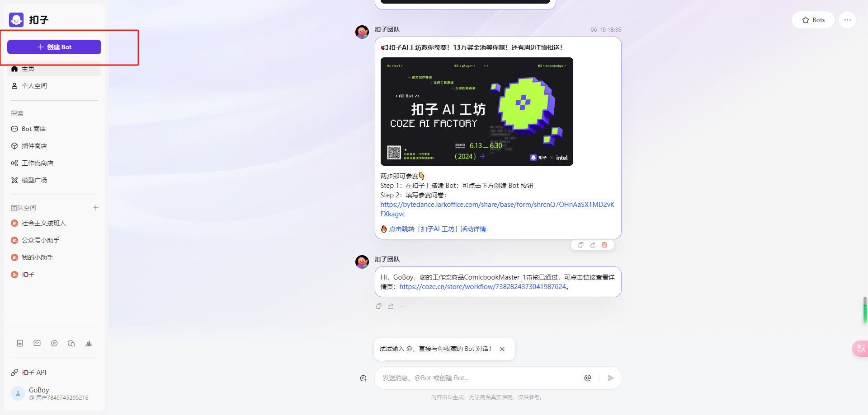Select the 社会主义接班人 team space
This screenshot has width=868, height=415.
coord(54,223)
